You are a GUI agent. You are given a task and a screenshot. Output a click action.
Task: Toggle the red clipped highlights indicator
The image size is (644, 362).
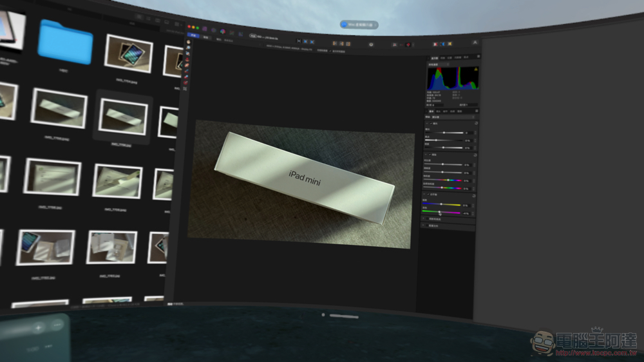pos(435,44)
